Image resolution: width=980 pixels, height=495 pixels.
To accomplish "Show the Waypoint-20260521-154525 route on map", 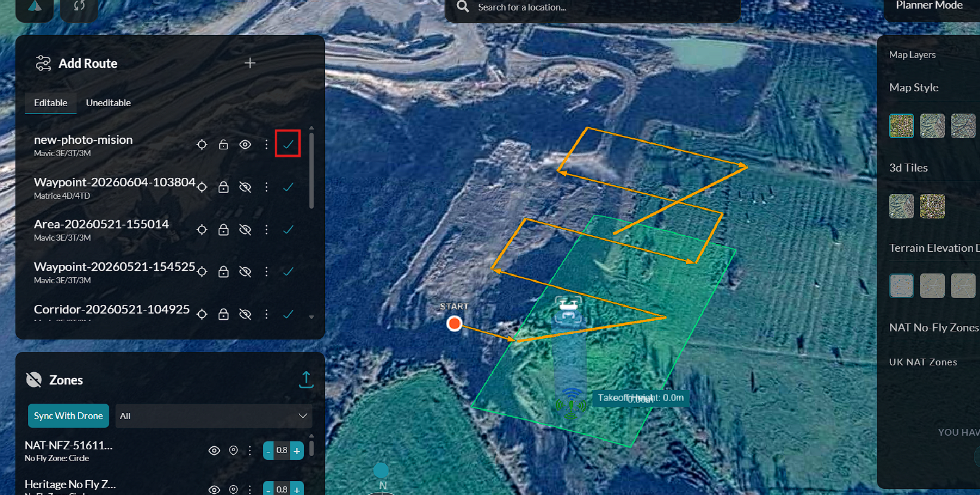I will click(x=245, y=272).
